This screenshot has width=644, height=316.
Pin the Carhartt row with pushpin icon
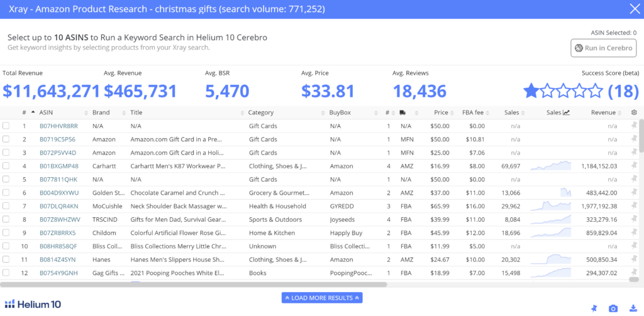(x=634, y=166)
